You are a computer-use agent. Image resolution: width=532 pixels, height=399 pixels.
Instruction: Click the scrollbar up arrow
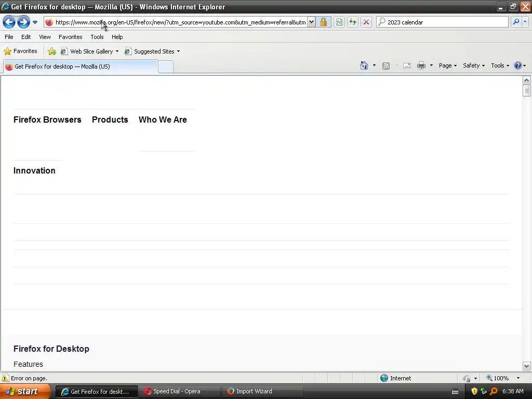coord(527,81)
